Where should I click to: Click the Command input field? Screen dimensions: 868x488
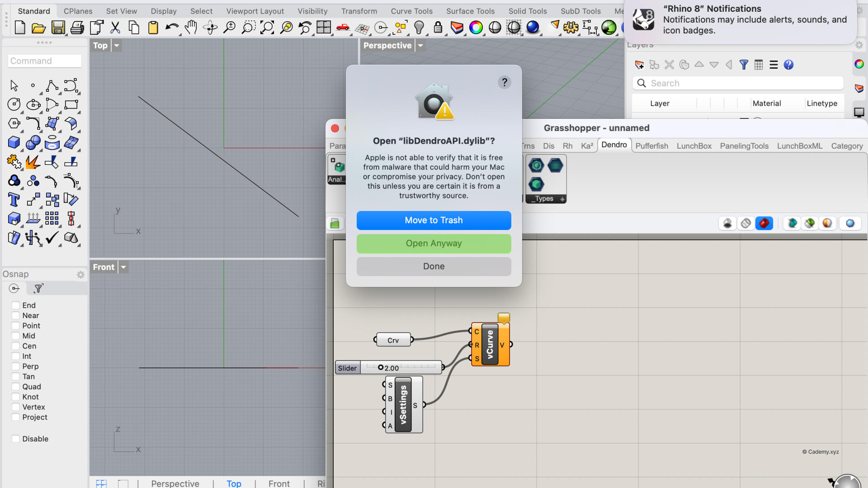click(x=44, y=61)
